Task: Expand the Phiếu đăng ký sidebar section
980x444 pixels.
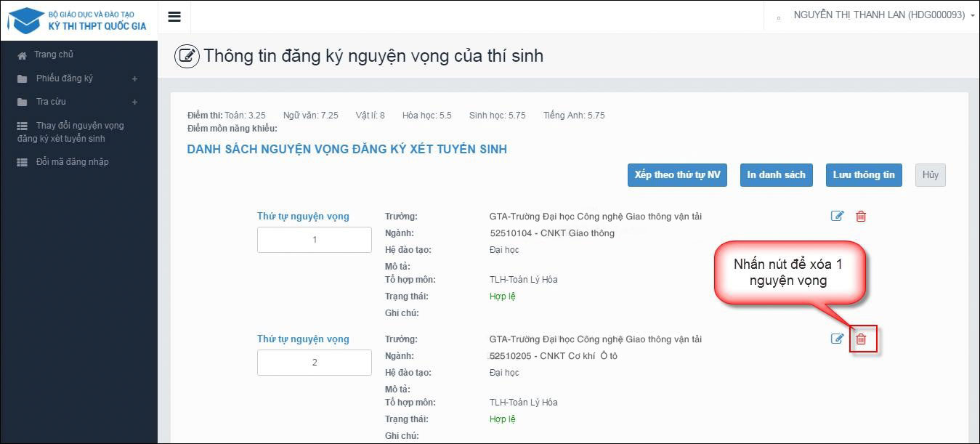Action: (x=134, y=78)
